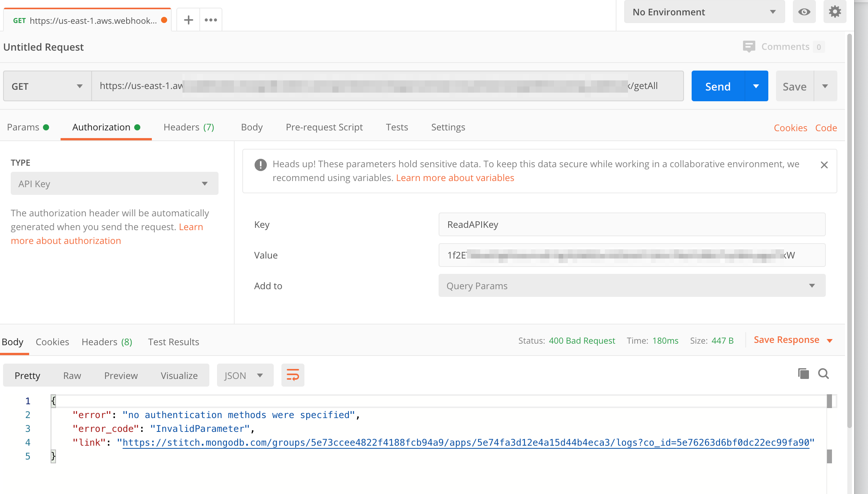Select the Raw response view
The image size is (868, 494).
72,375
